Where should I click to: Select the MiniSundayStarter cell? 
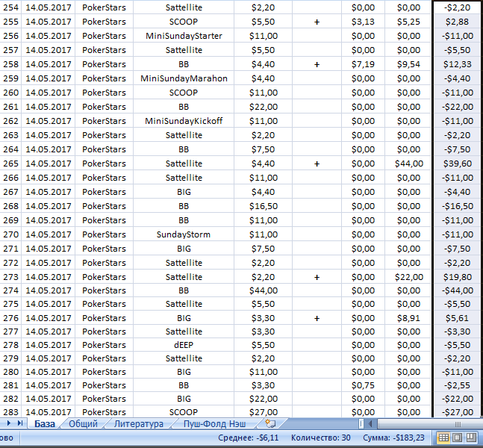pyautogui.click(x=184, y=36)
